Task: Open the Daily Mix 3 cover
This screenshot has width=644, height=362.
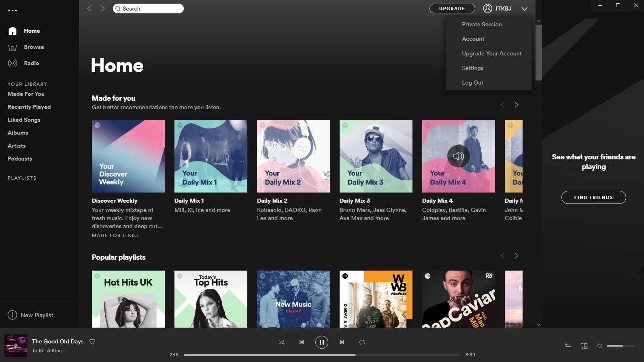Action: tap(376, 156)
